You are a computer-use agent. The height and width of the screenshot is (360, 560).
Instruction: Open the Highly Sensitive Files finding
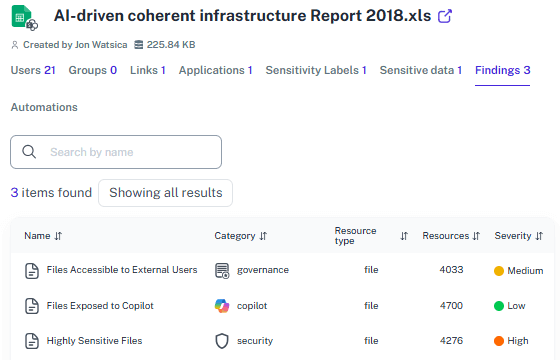(94, 341)
